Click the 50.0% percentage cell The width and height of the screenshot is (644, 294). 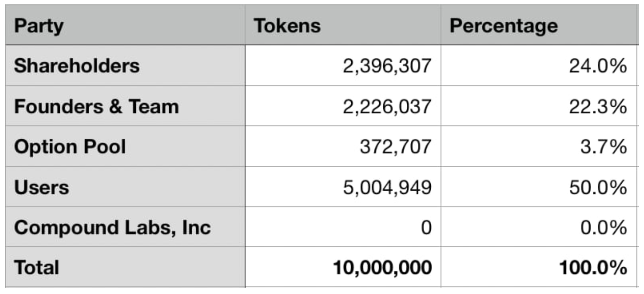(539, 187)
